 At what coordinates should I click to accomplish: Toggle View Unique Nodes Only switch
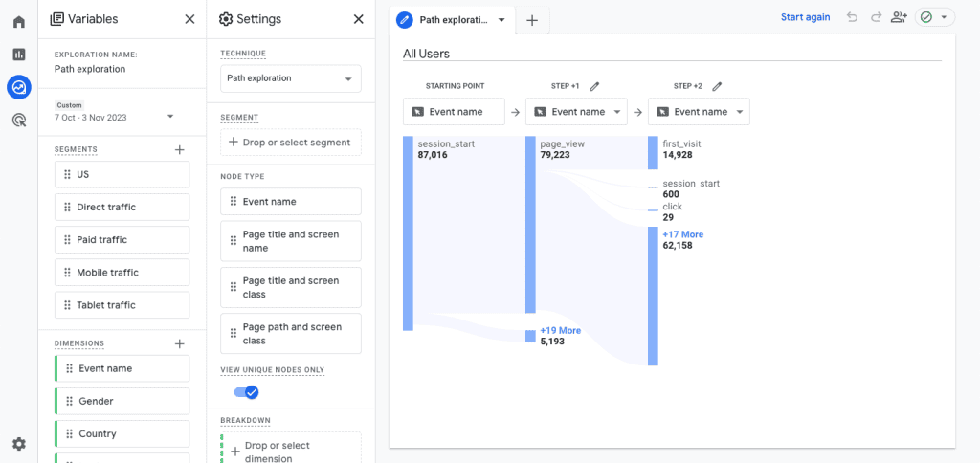[246, 392]
